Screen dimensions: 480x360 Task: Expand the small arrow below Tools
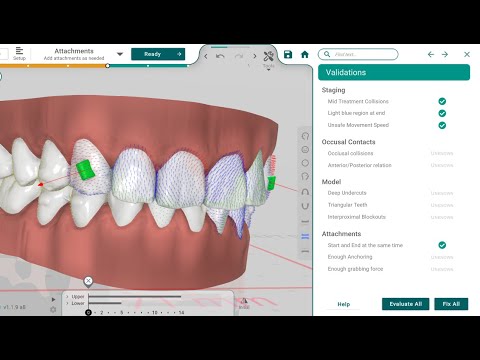click(269, 70)
